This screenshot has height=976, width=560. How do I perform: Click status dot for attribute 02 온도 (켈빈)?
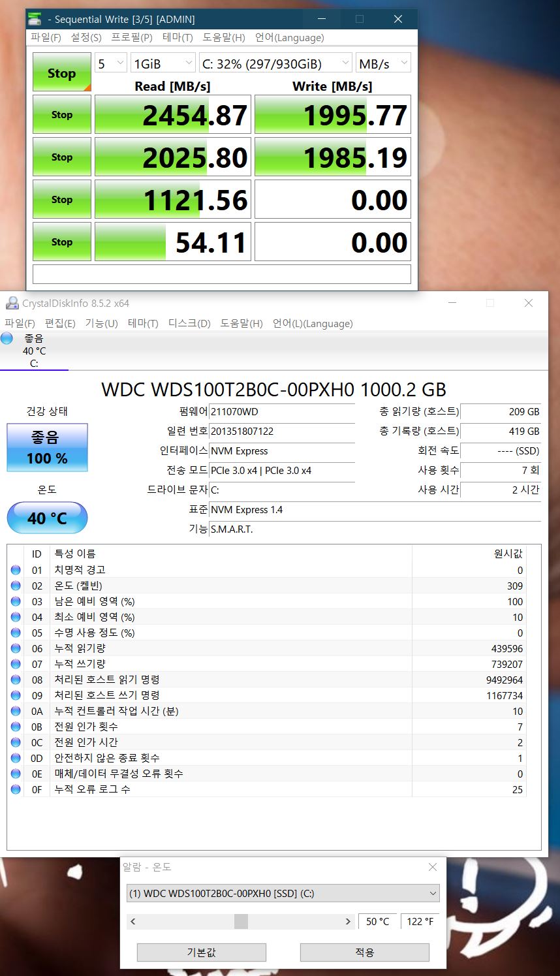[x=16, y=586]
